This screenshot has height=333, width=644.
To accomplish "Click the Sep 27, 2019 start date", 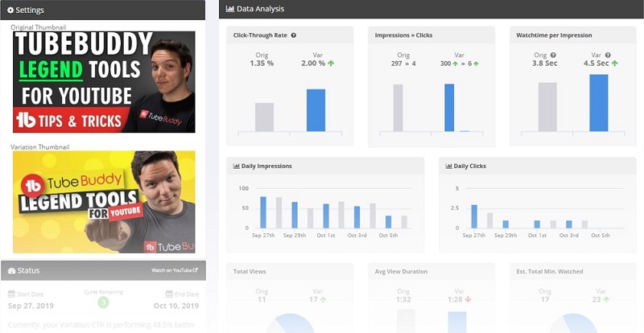I will pyautogui.click(x=31, y=306).
